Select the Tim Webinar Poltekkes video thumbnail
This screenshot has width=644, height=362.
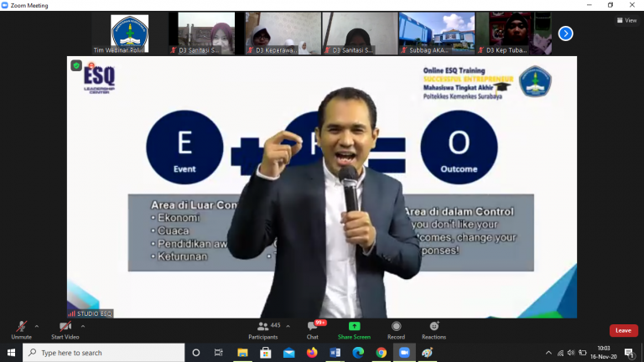click(x=129, y=34)
